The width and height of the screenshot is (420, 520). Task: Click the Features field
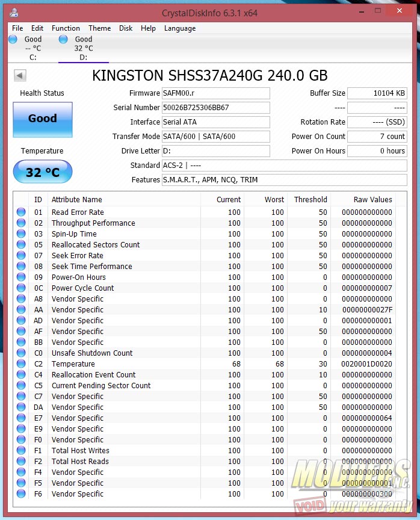click(x=285, y=180)
